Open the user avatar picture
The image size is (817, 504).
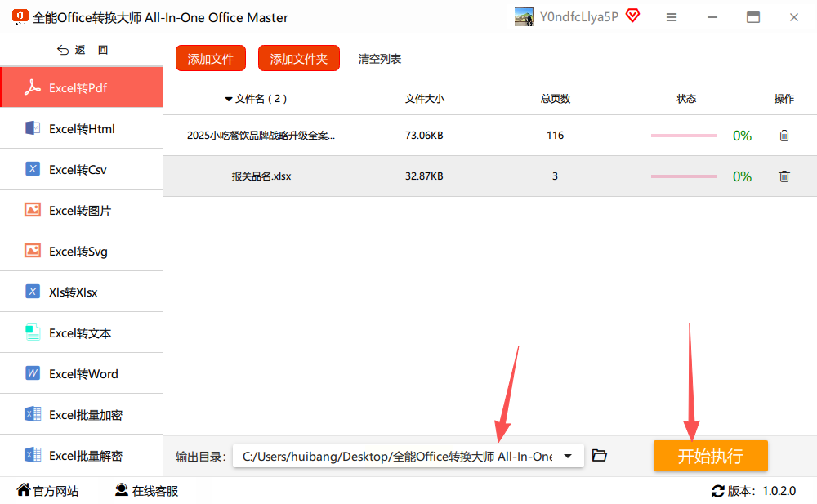pyautogui.click(x=524, y=16)
